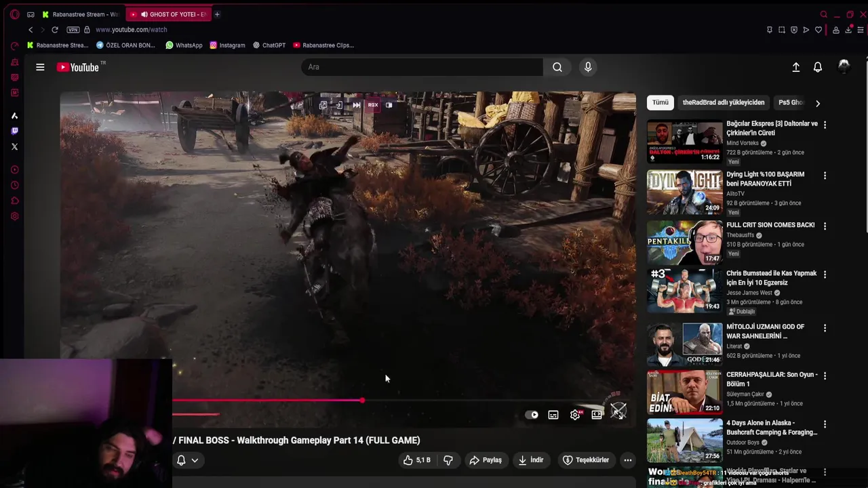Select the Ps5 Gho… filter chip

click(789, 102)
